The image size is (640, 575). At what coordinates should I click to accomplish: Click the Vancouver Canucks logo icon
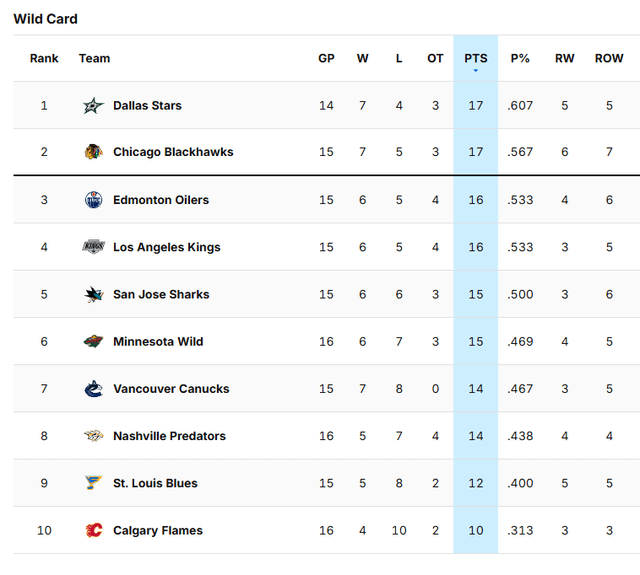pyautogui.click(x=94, y=389)
